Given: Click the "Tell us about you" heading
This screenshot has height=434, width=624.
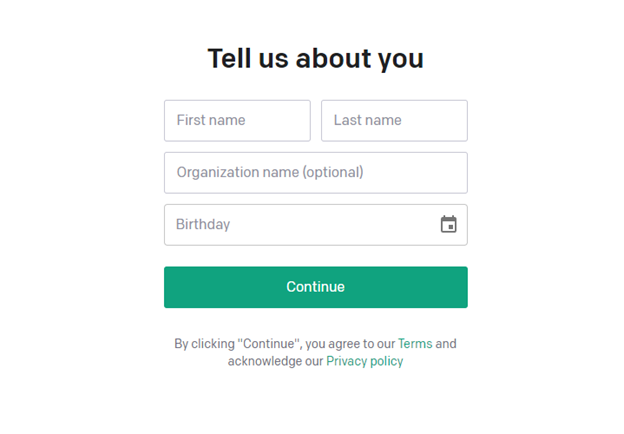Looking at the screenshot, I should (x=315, y=59).
